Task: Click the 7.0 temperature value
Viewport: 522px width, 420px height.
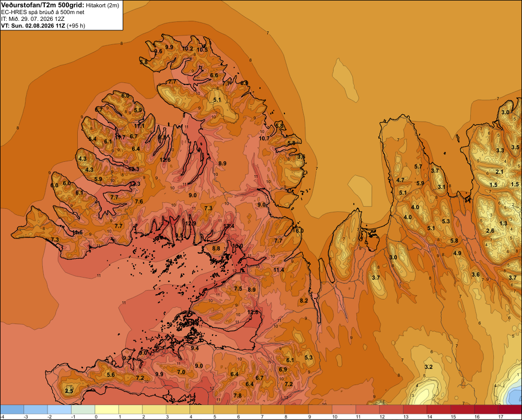Action: tap(181, 372)
